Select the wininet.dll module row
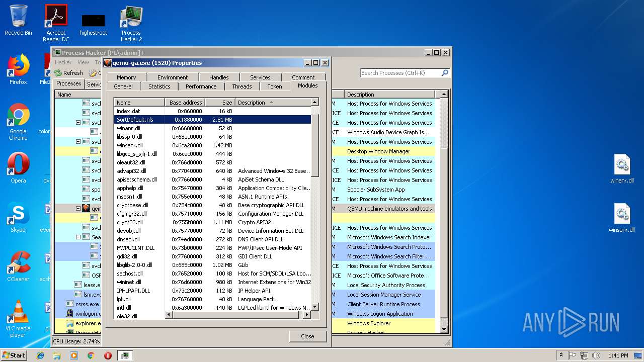The image size is (644, 362). [x=212, y=282]
